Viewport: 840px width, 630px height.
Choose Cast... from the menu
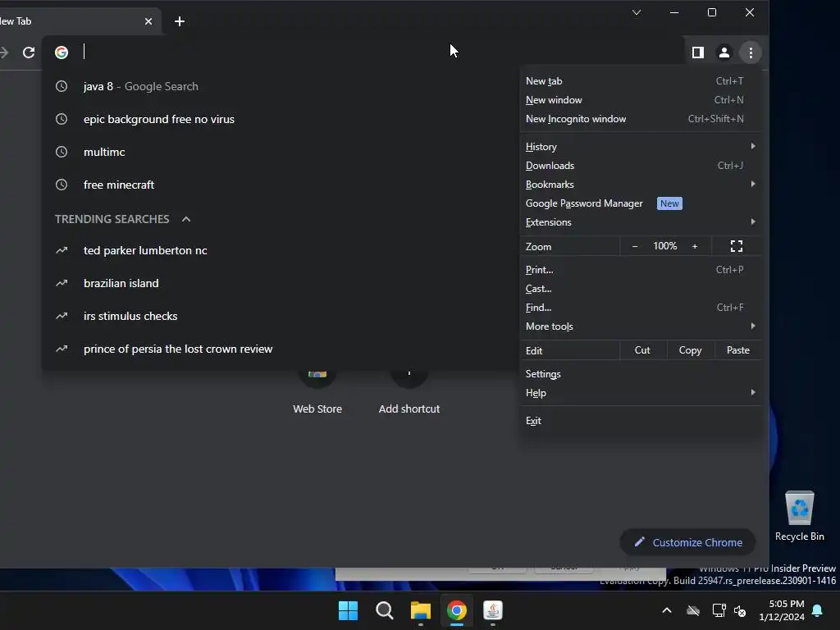click(640, 288)
